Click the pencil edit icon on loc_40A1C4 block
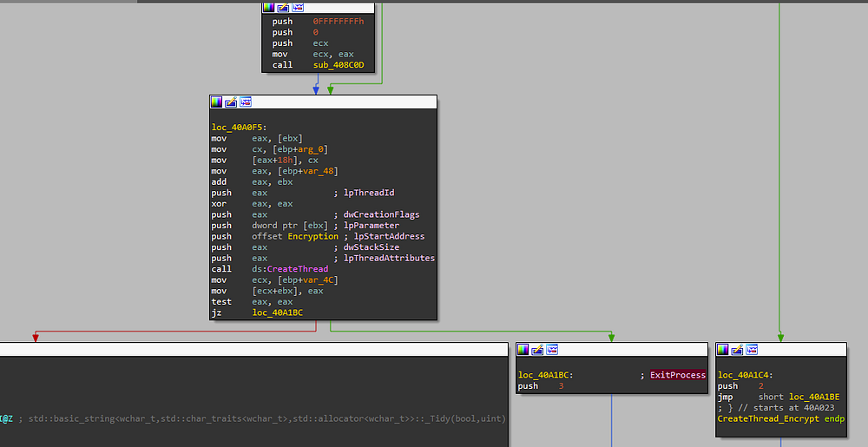Screen dimensions: 868x447 [737, 350]
